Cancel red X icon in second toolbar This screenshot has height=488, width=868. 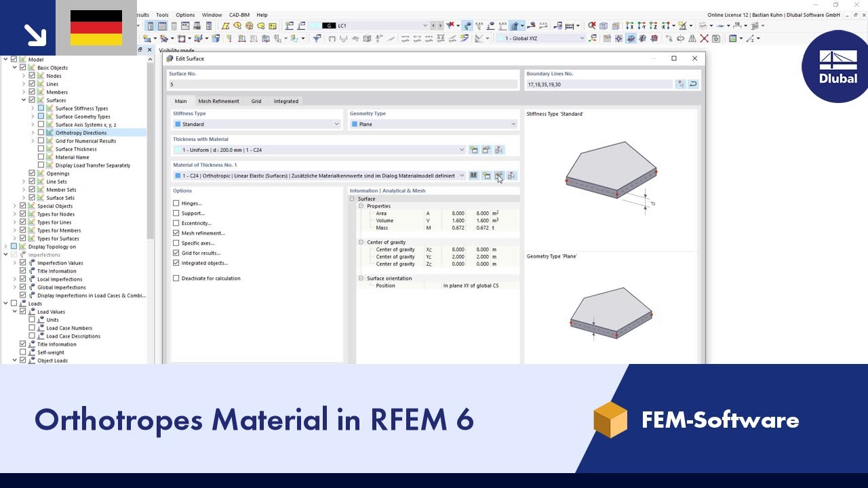tap(705, 39)
